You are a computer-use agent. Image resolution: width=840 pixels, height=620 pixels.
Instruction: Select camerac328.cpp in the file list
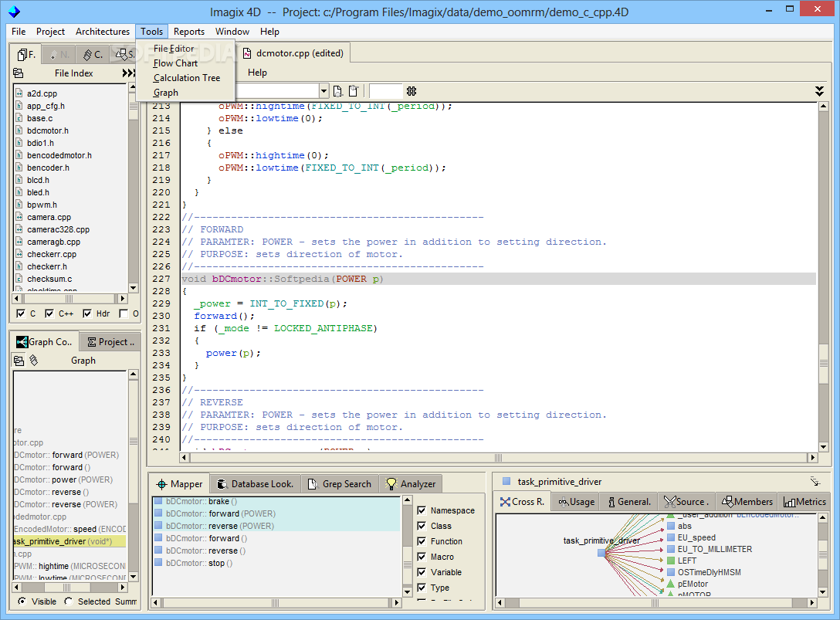tap(58, 229)
